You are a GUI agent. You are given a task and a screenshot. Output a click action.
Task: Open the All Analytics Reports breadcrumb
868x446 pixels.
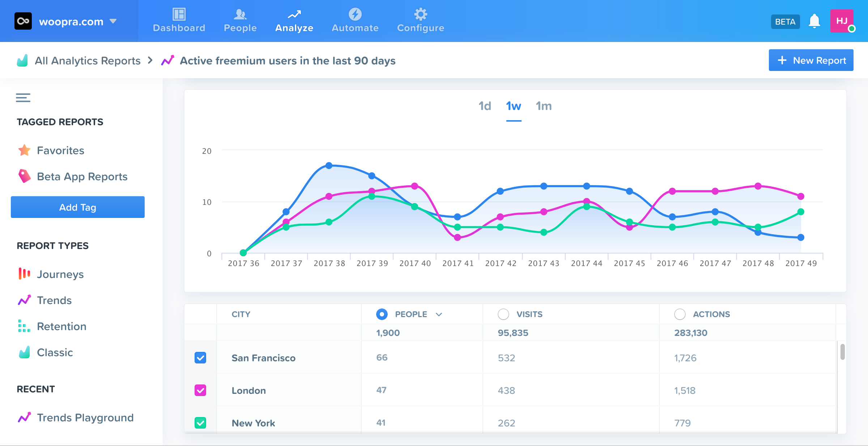point(88,60)
